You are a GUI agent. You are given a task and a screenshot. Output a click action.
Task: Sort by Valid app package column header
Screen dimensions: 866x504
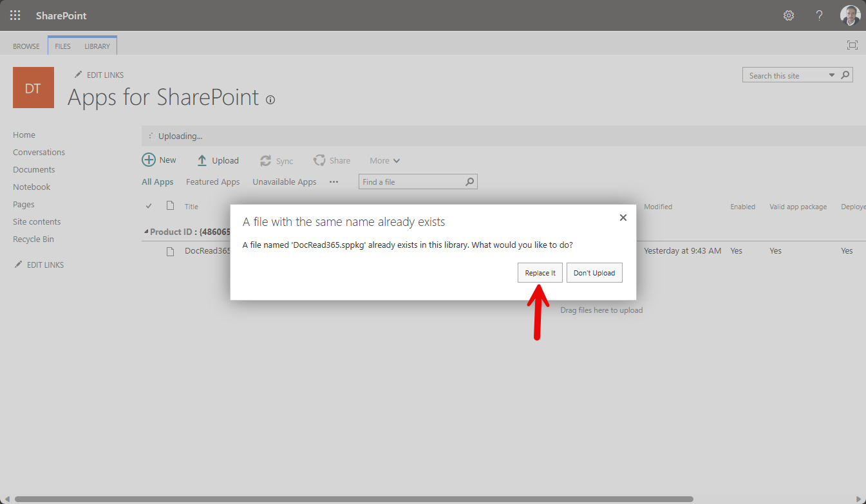tap(798, 207)
